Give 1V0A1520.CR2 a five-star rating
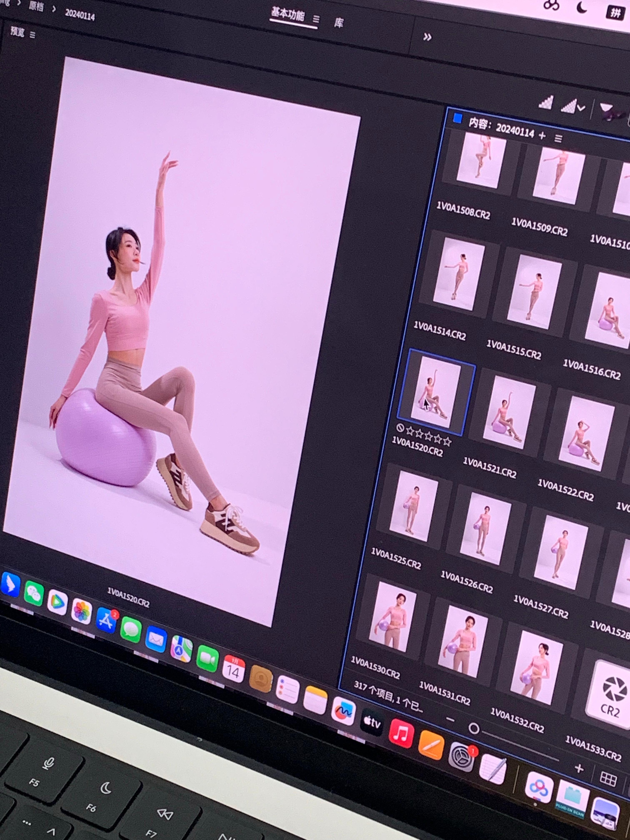The height and width of the screenshot is (840, 630). [447, 441]
